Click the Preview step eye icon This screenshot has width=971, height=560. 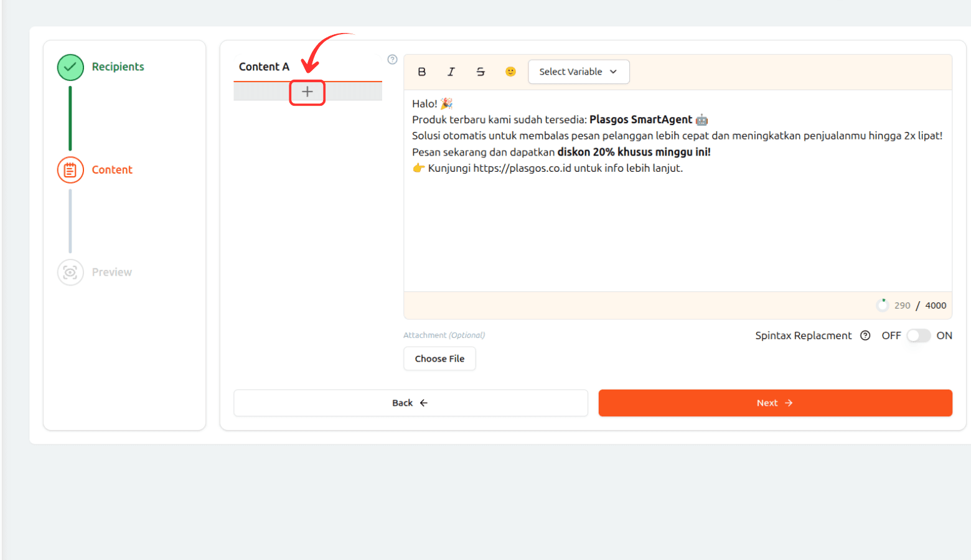[70, 273]
